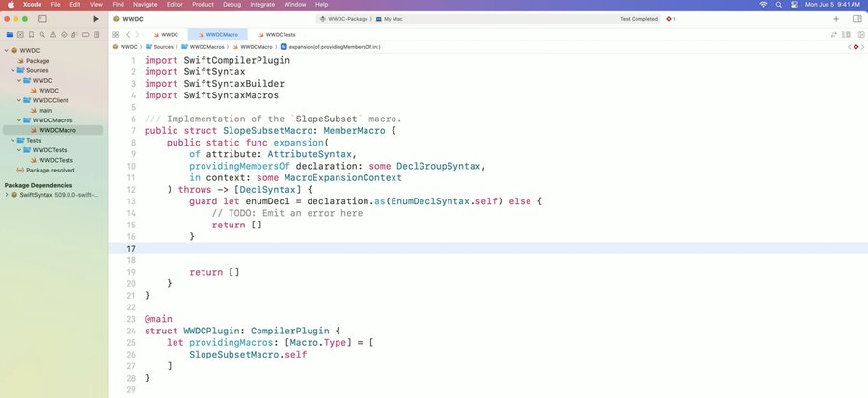This screenshot has height=398, width=868.
Task: Switch to the WWDCTests editor tab
Action: point(277,35)
